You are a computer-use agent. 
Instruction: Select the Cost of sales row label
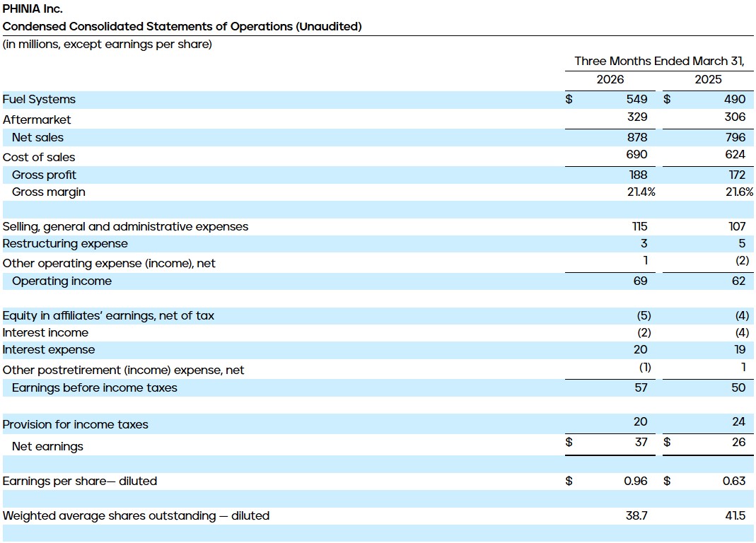coord(39,157)
